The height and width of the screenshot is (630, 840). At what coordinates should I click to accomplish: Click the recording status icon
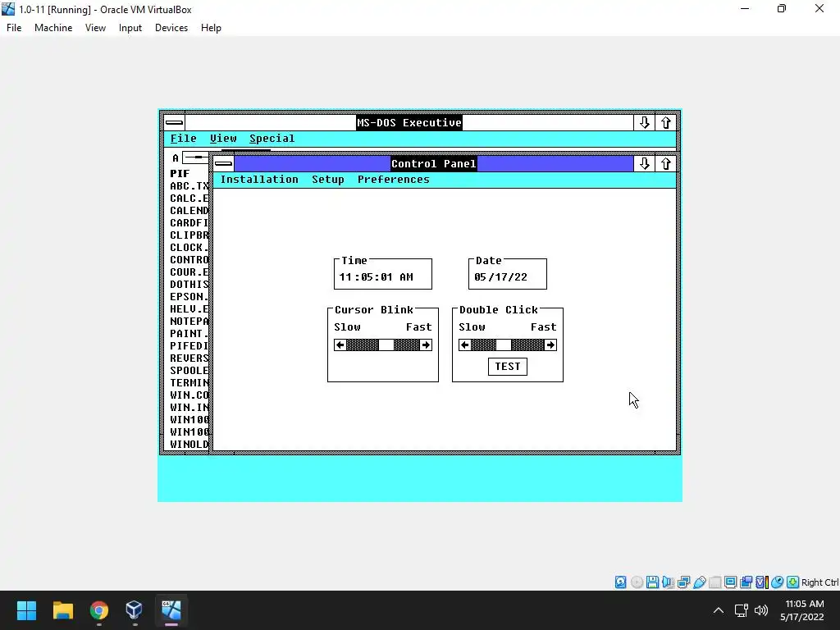746,582
